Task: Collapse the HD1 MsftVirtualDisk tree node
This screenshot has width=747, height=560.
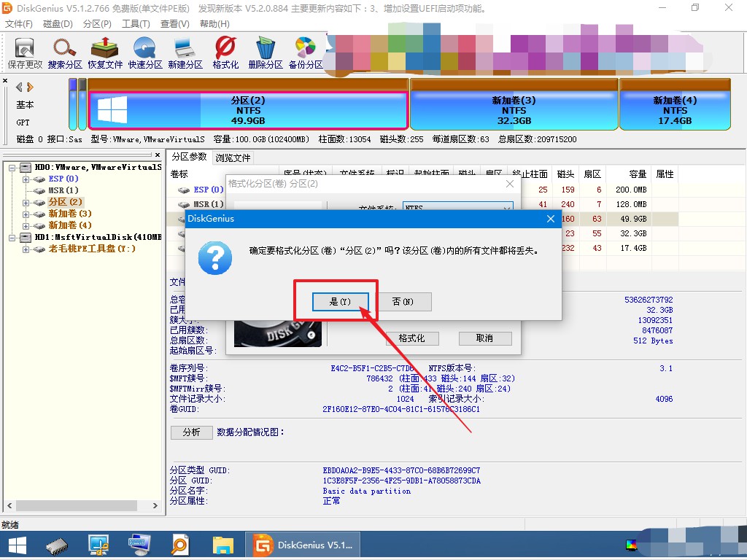Action: [12, 238]
